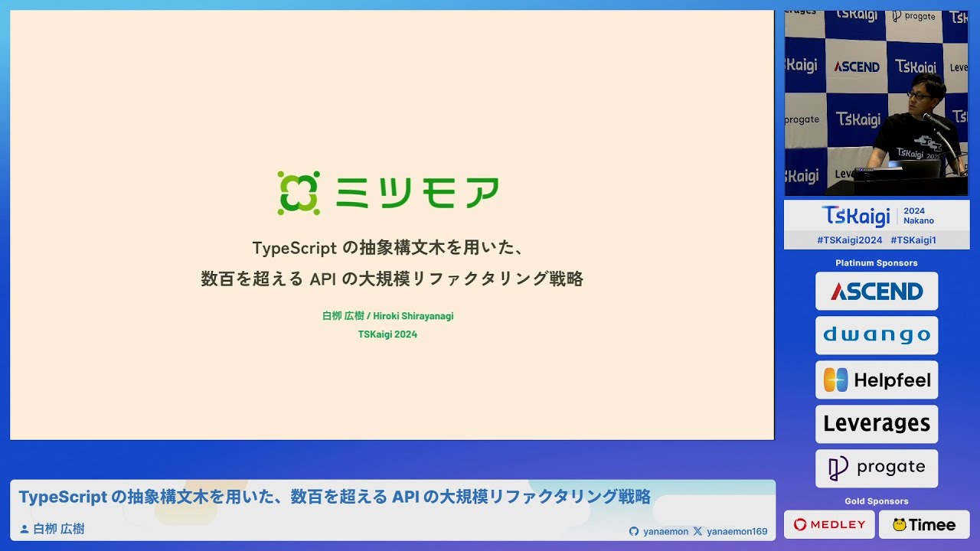Screen dimensions: 980x551
Task: Click the Helpfeel sponsor logo
Action: (x=877, y=380)
